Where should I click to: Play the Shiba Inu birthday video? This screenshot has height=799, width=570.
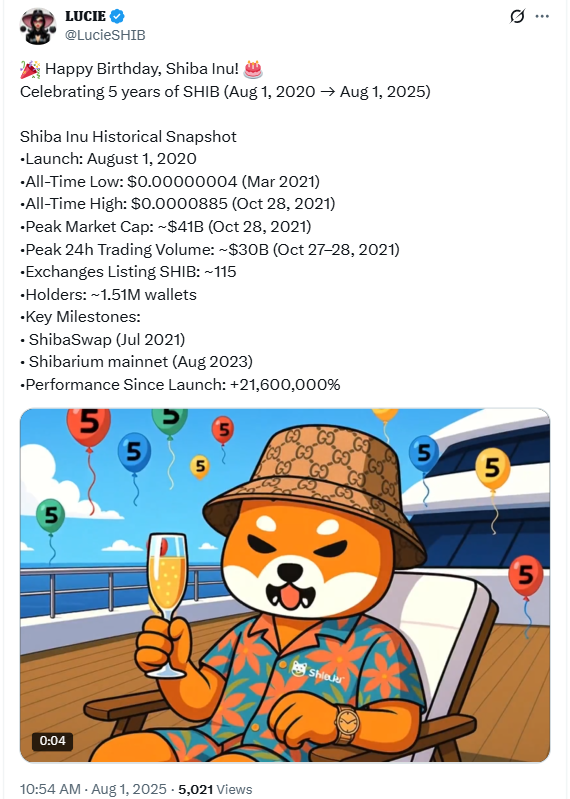click(285, 585)
